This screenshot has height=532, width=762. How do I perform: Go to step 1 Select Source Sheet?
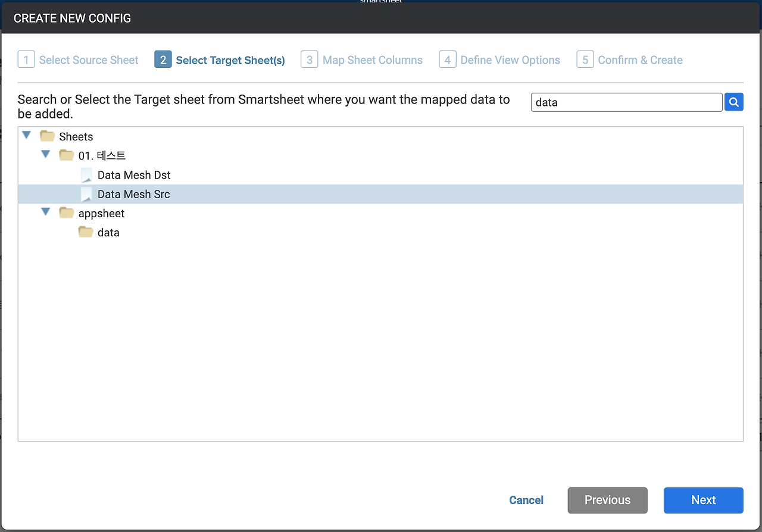point(78,60)
